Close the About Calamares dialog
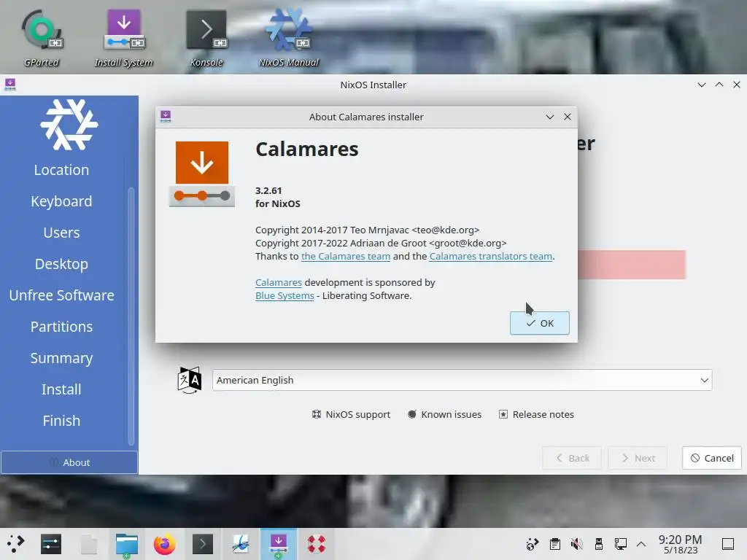The height and width of the screenshot is (560, 747). click(568, 117)
